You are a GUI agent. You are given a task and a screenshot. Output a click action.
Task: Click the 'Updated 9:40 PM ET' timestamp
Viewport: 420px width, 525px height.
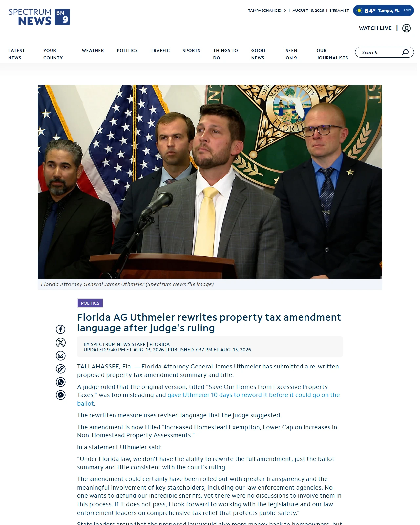click(124, 350)
